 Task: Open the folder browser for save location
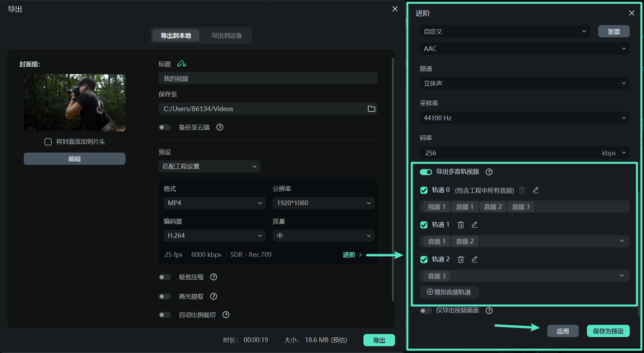coord(371,109)
